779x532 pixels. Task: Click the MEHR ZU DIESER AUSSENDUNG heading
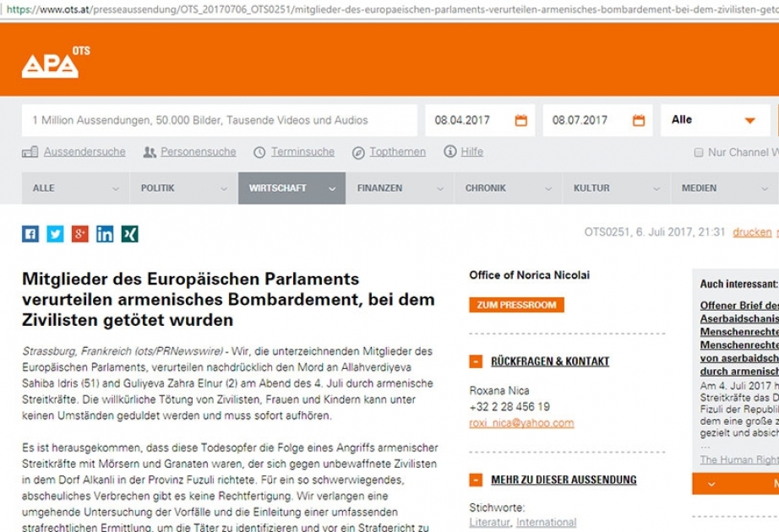564,480
